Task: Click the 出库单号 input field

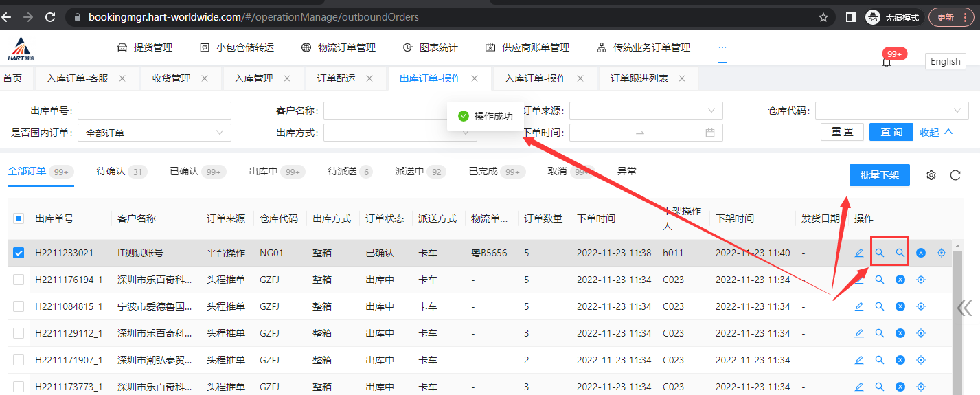Action: 155,111
